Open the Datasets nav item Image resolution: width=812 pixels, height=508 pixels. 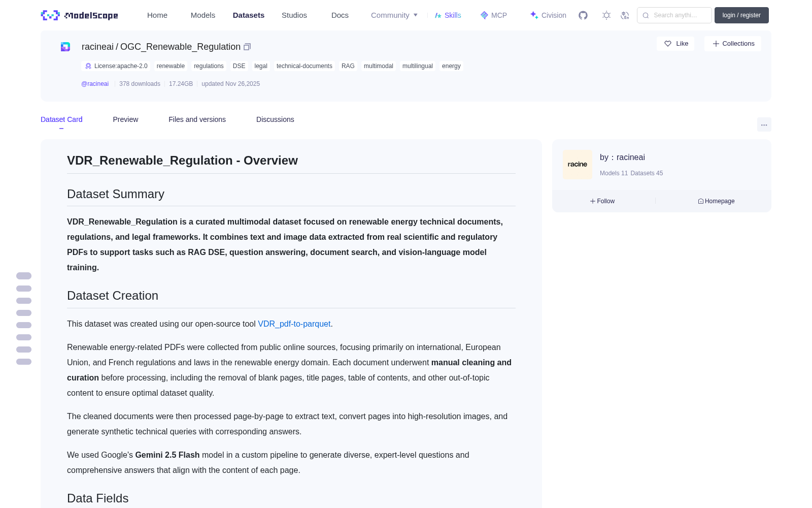click(x=249, y=15)
